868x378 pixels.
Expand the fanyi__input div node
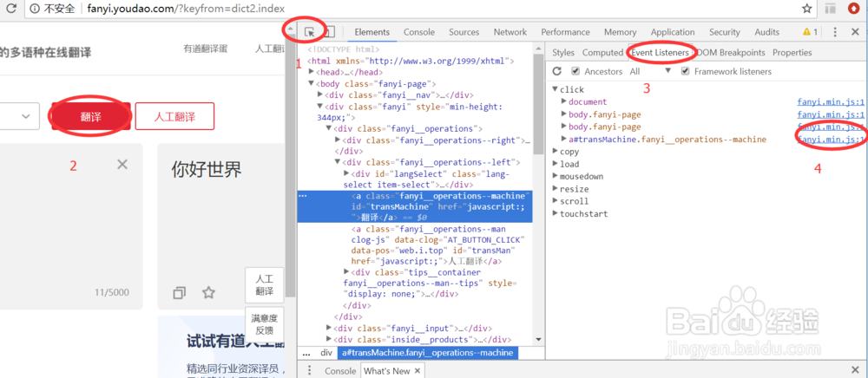coord(329,329)
